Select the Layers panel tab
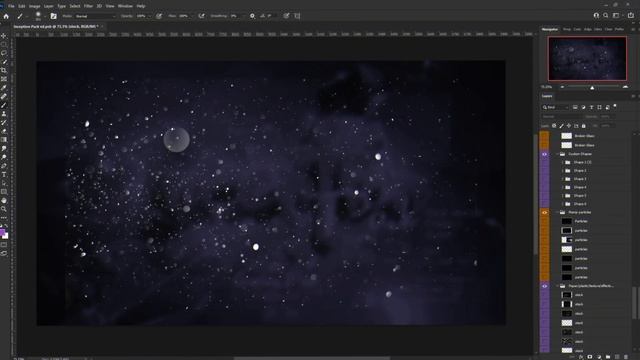Image resolution: width=640 pixels, height=360 pixels. coord(547,96)
